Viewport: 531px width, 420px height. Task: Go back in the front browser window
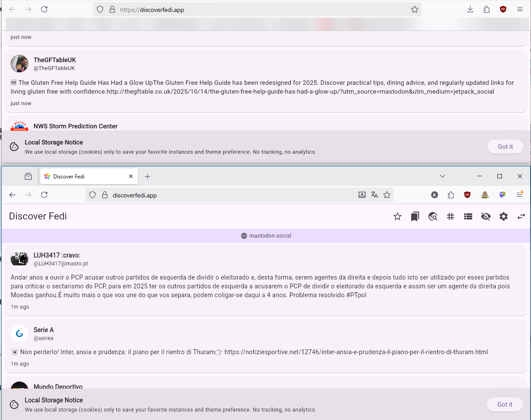[12, 195]
